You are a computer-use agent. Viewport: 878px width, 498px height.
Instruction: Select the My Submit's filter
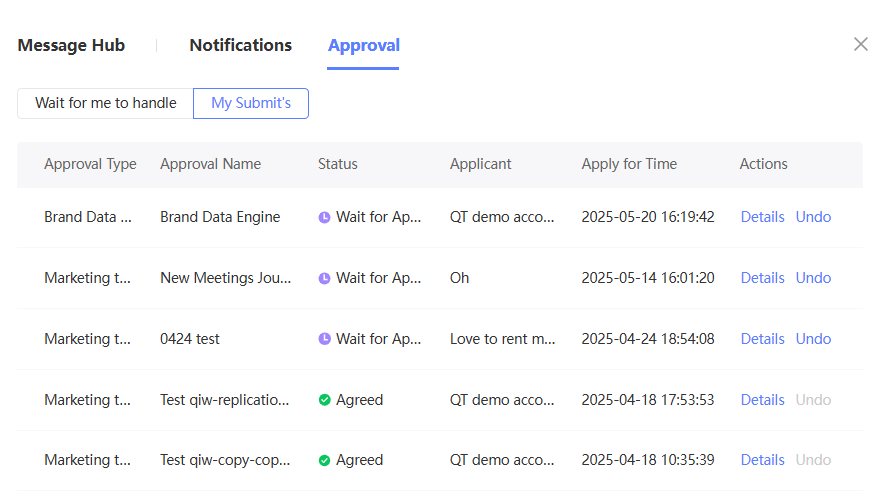(251, 103)
